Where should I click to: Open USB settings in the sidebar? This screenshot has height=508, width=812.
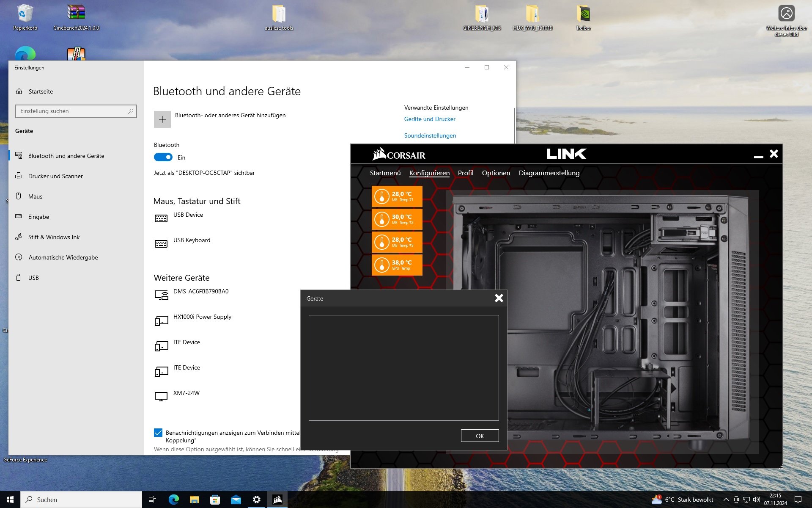[76, 278]
